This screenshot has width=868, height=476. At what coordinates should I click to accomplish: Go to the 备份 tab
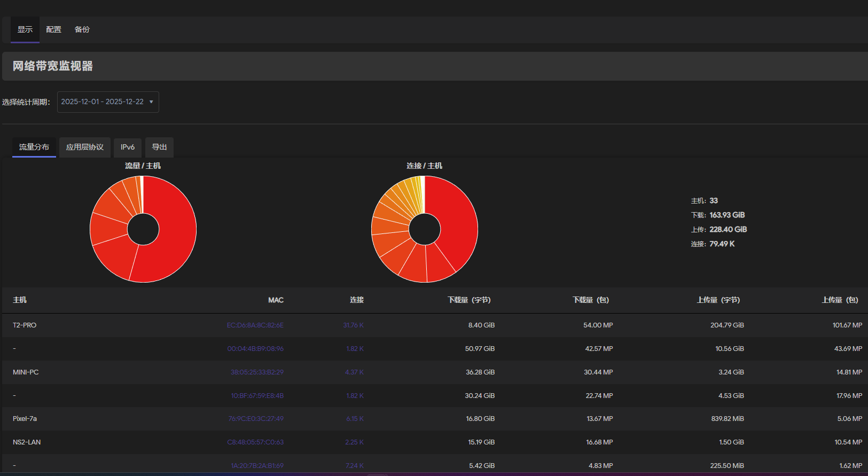click(x=82, y=29)
